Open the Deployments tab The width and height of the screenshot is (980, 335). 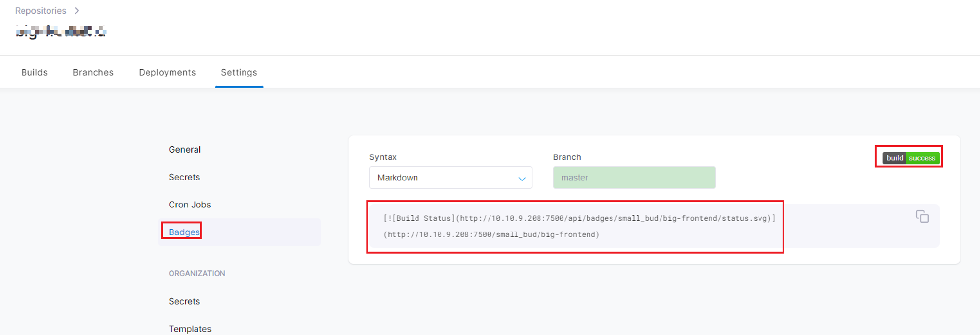point(167,72)
